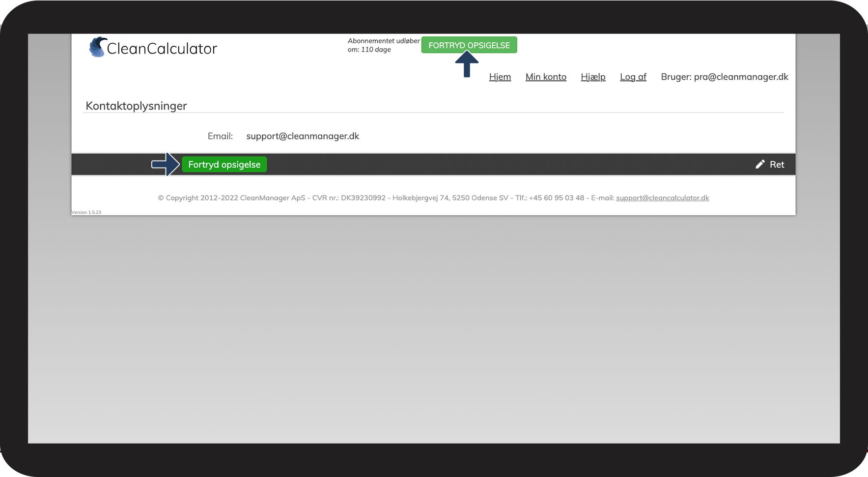Click the support@cleanmanager.dk email value
The image size is (868, 477).
coord(303,136)
